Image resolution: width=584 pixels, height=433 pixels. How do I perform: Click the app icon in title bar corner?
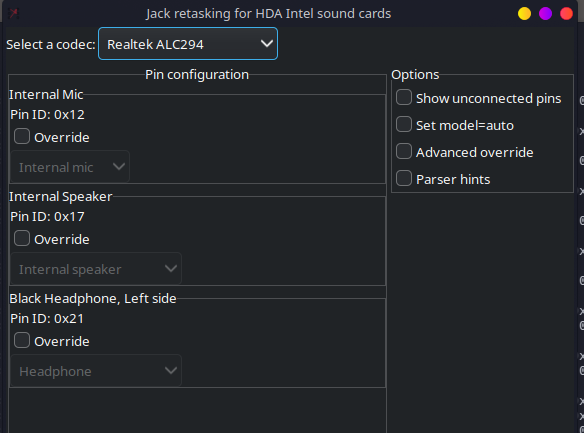click(13, 13)
